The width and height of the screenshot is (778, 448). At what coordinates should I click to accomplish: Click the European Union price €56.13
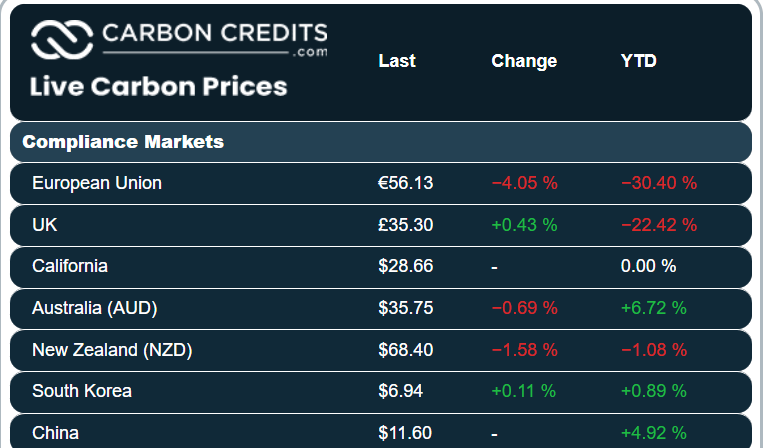(405, 183)
